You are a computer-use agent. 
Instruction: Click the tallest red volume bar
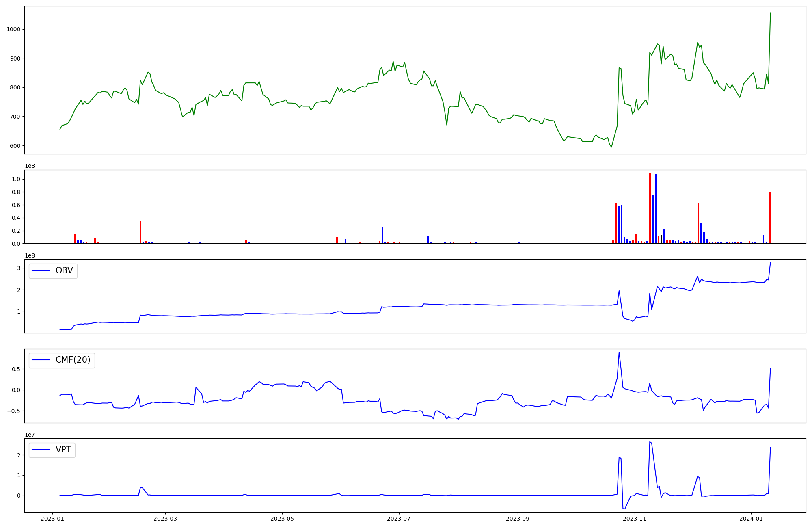[650, 207]
